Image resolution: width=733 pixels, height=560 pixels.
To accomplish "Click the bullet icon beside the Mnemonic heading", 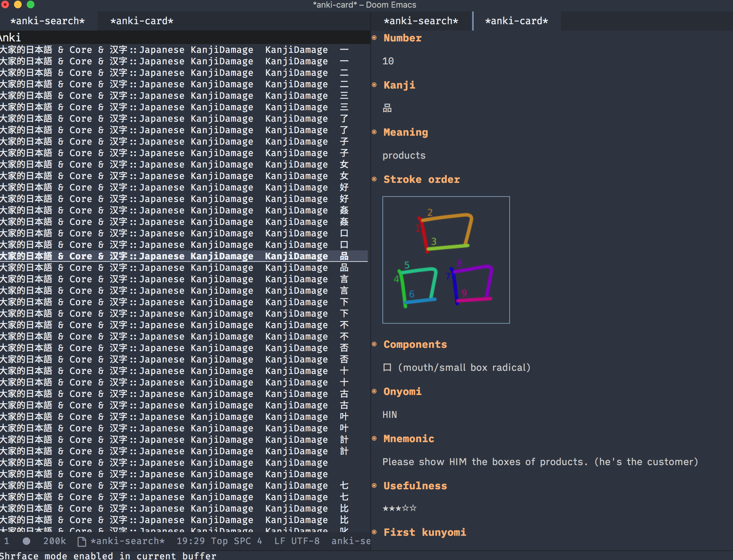I will [374, 438].
